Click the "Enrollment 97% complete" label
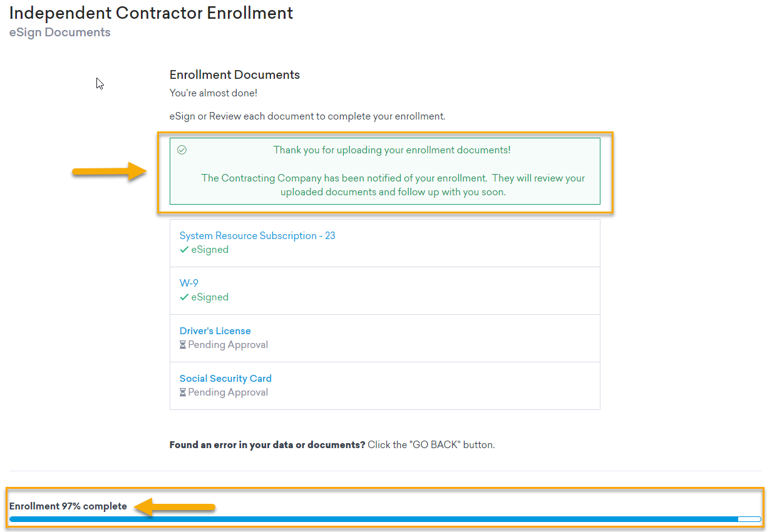This screenshot has width=767, height=532. click(x=68, y=506)
